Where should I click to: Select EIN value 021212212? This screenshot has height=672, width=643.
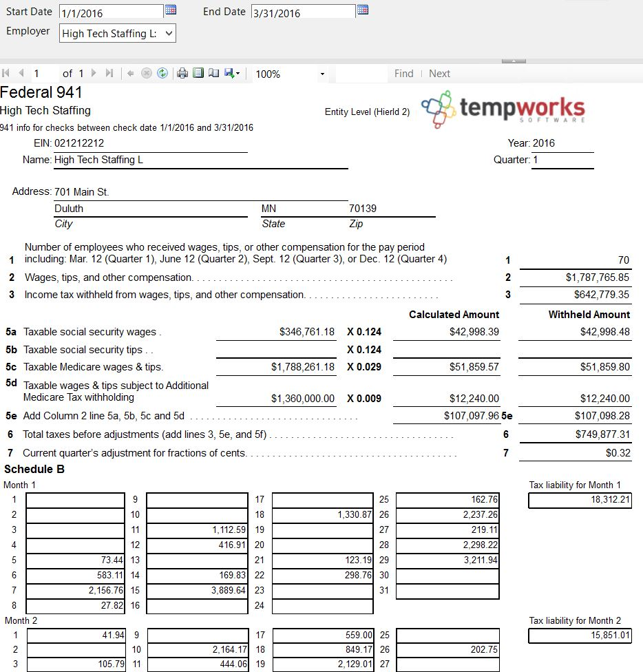pyautogui.click(x=79, y=143)
